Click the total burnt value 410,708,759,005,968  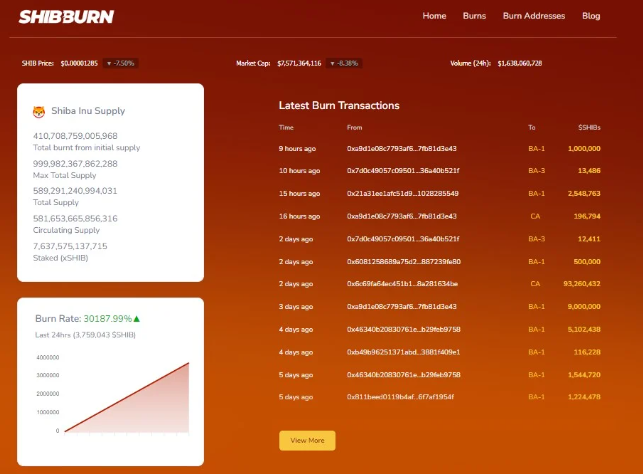(75, 136)
